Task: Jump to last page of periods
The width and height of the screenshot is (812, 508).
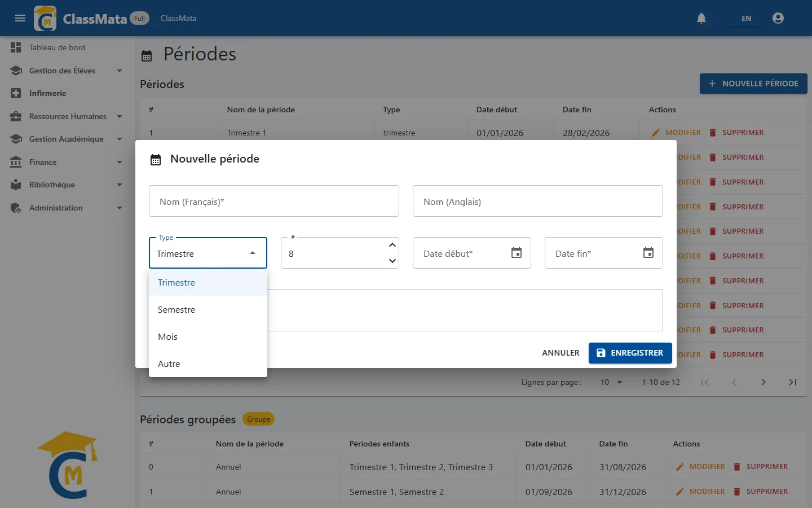Action: (793, 382)
